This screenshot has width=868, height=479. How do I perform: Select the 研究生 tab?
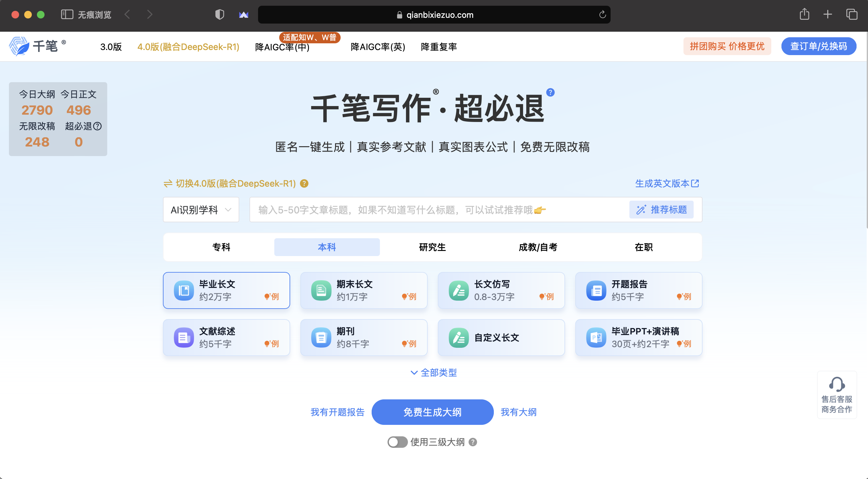click(432, 247)
